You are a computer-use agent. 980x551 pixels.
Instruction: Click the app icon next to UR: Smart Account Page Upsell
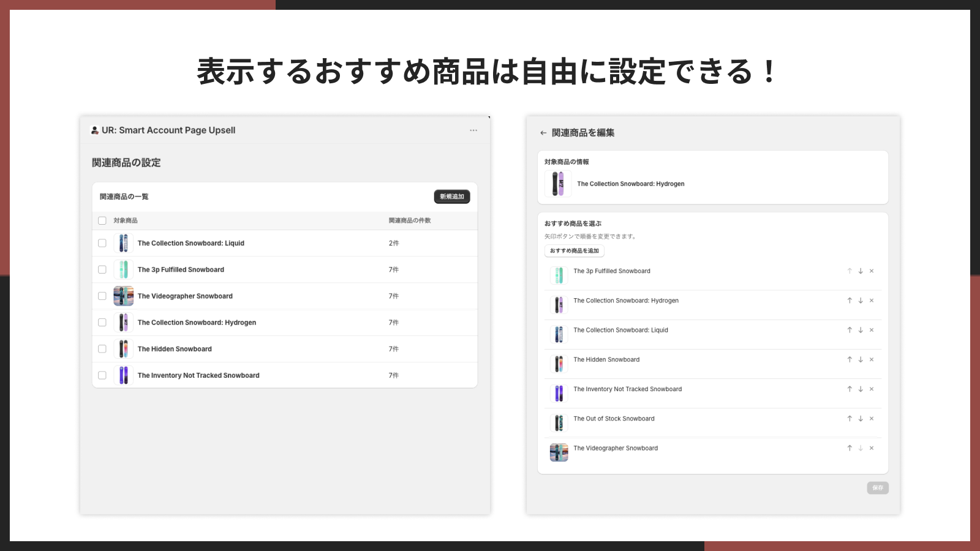pos(95,130)
